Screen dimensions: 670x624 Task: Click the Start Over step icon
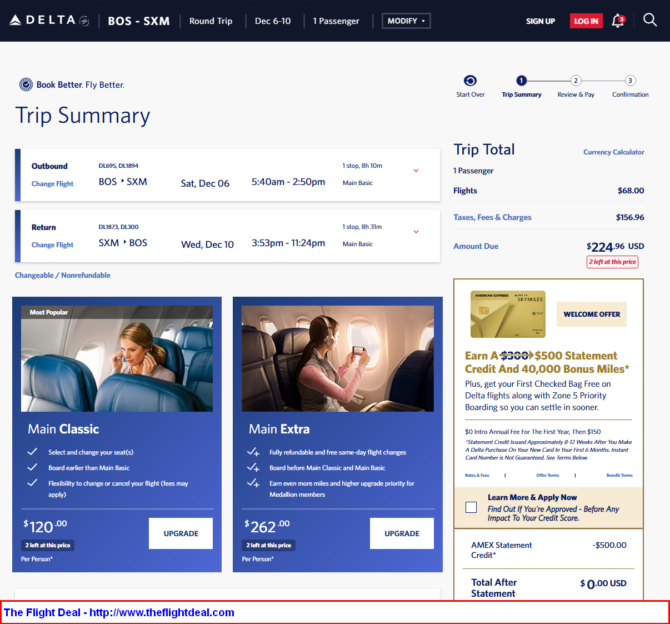click(x=470, y=81)
